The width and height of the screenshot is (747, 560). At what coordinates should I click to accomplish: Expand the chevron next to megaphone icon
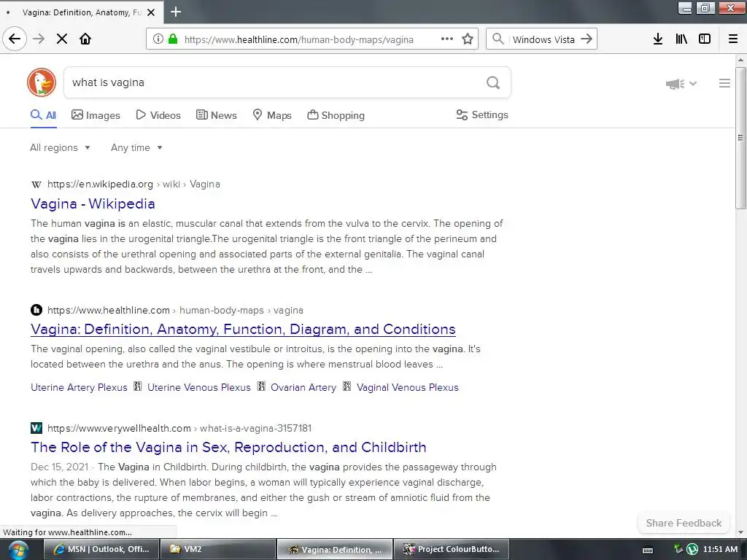pos(693,84)
